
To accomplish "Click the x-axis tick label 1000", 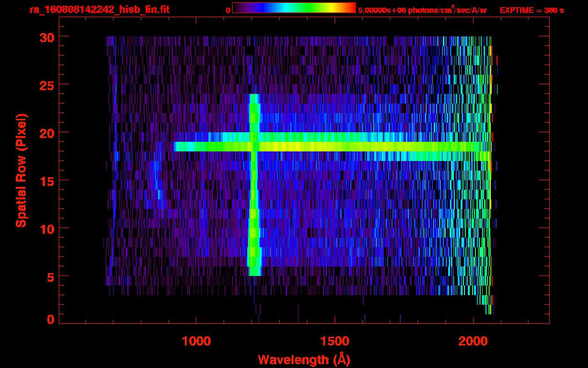I will pyautogui.click(x=196, y=341).
